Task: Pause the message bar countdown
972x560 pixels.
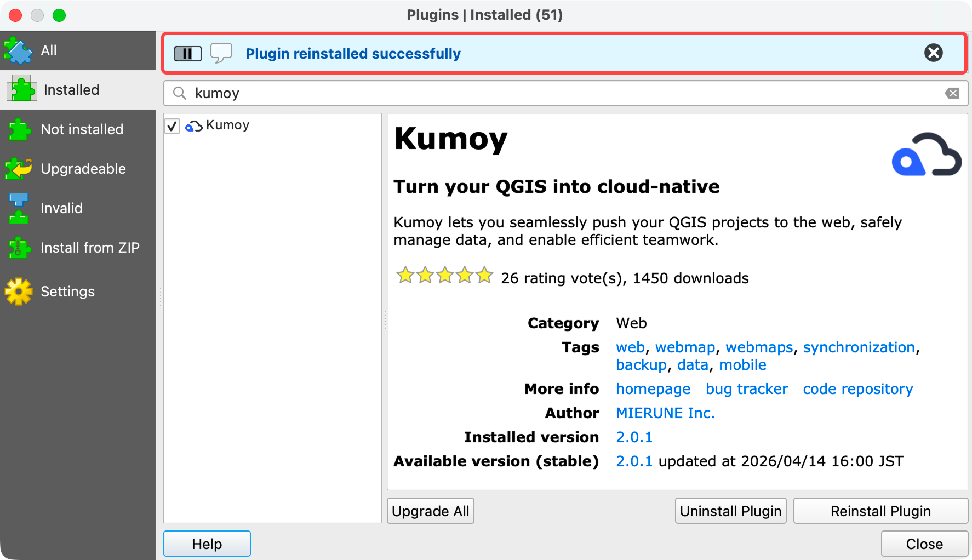Action: pos(187,54)
